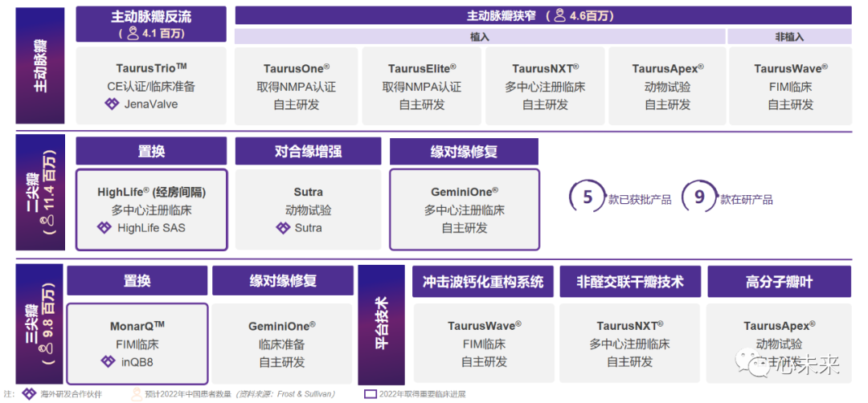Click the HighLife SAS partner icon
The width and height of the screenshot is (868, 403).
click(104, 228)
